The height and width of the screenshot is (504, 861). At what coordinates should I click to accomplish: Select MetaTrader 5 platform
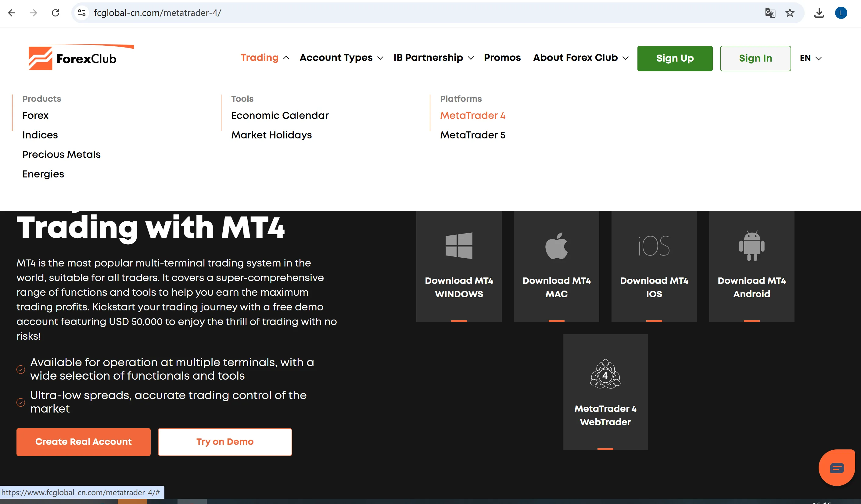click(473, 135)
